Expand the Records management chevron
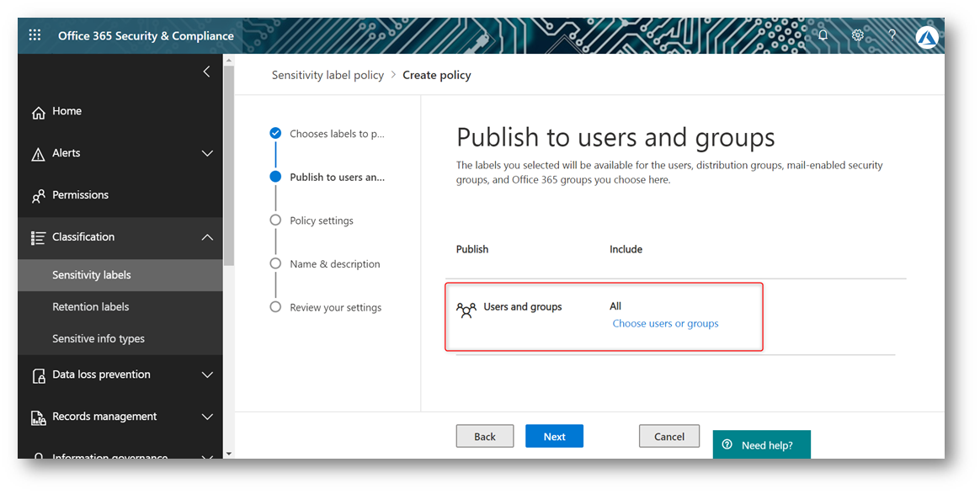Screen dimensions: 980x494 coord(207,417)
